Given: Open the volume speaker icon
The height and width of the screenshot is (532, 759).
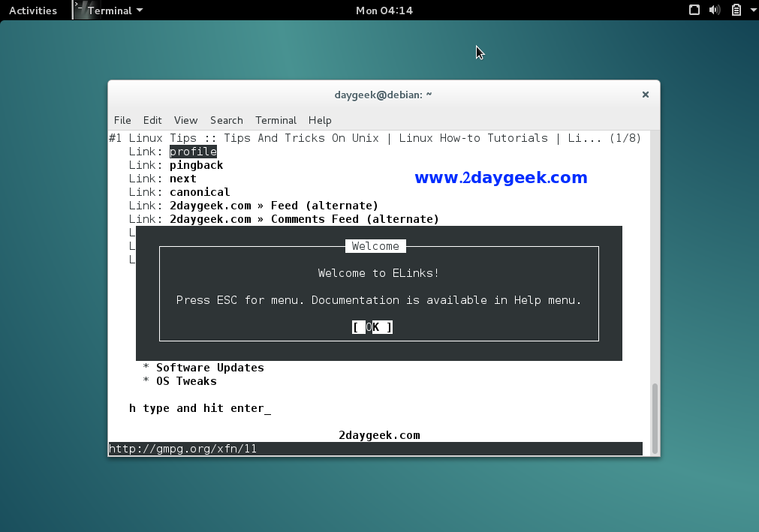Looking at the screenshot, I should point(715,10).
